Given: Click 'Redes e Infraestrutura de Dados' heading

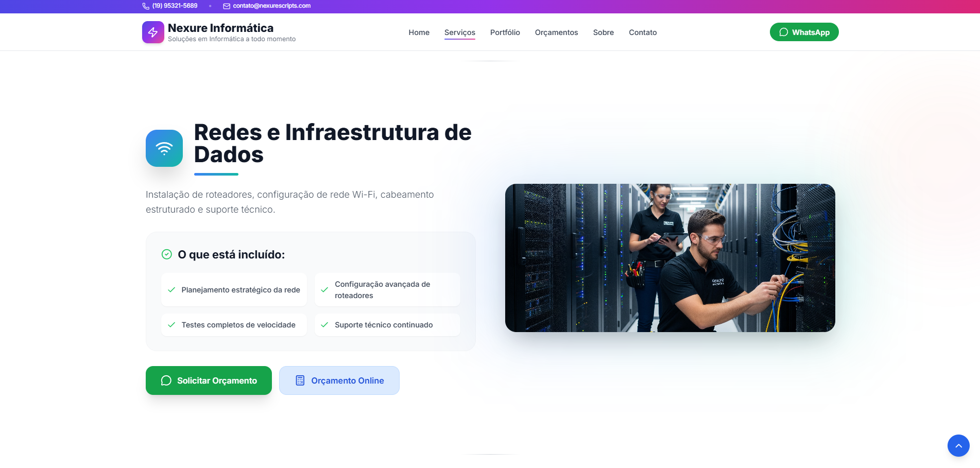Looking at the screenshot, I should point(333,144).
